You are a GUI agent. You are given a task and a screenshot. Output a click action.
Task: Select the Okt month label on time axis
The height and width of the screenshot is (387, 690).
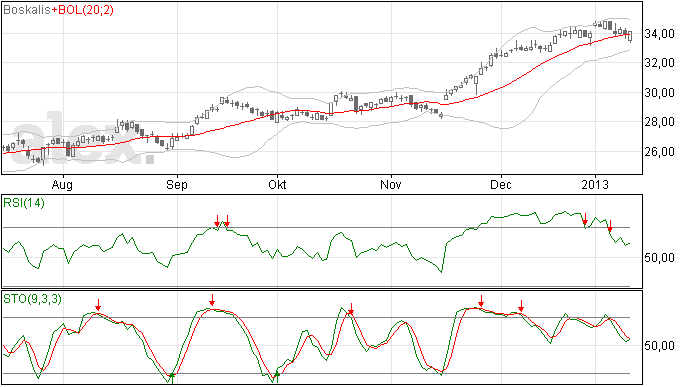pos(277,184)
